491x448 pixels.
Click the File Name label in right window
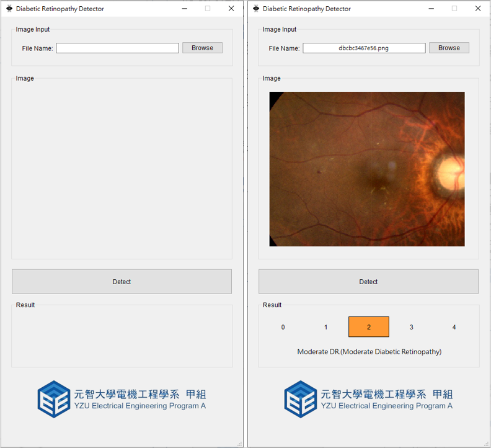tap(284, 48)
